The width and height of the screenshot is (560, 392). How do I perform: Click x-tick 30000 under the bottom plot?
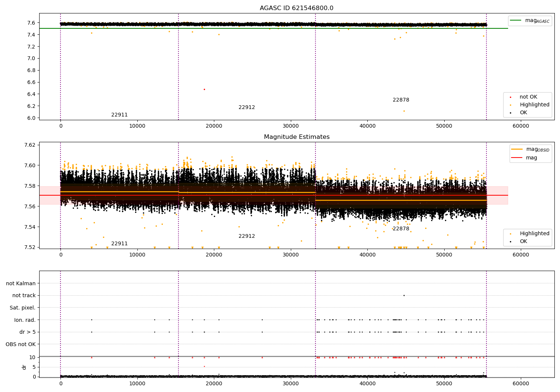[291, 384]
